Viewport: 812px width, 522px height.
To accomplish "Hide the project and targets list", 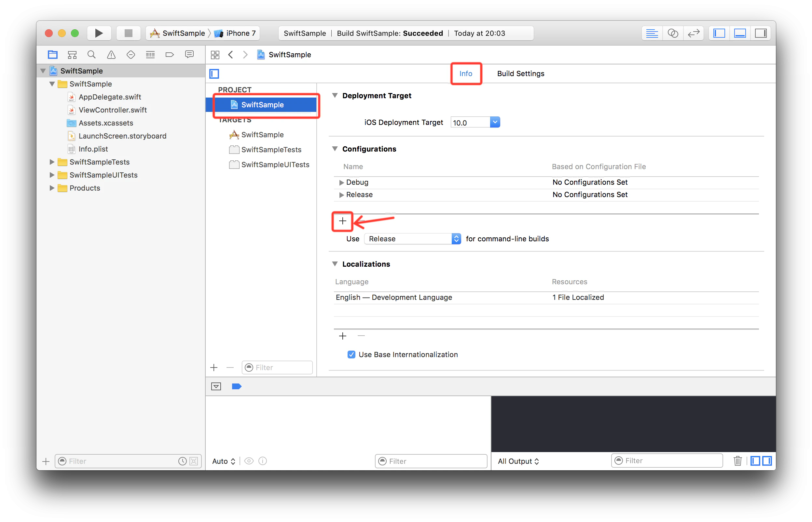I will pyautogui.click(x=214, y=74).
